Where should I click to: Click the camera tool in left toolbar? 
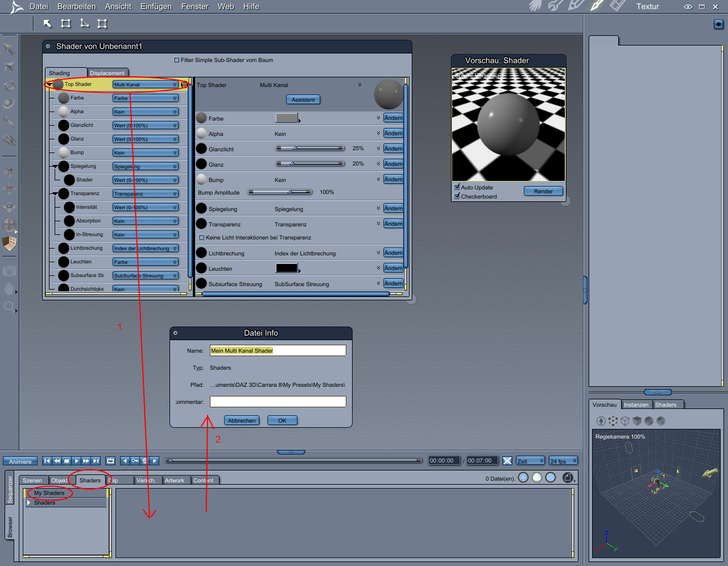[9, 271]
